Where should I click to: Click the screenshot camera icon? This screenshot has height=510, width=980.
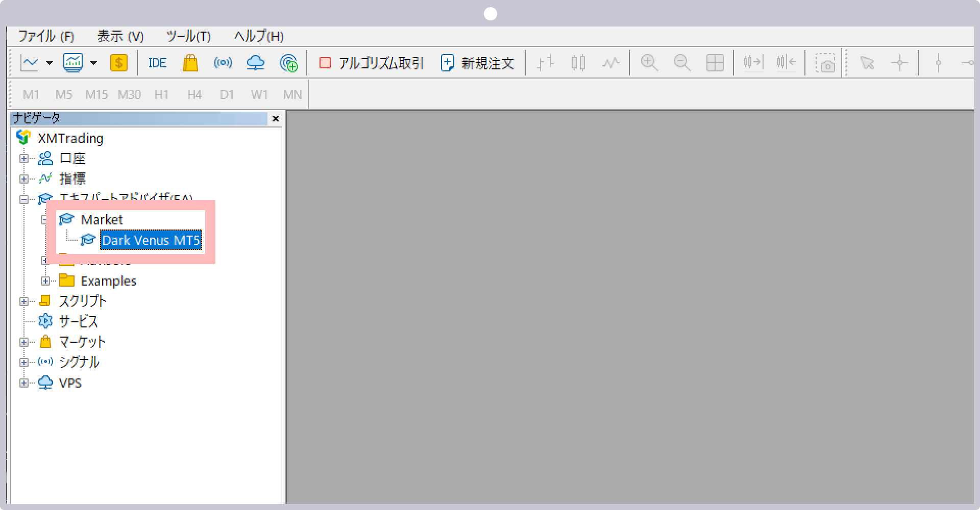[825, 63]
